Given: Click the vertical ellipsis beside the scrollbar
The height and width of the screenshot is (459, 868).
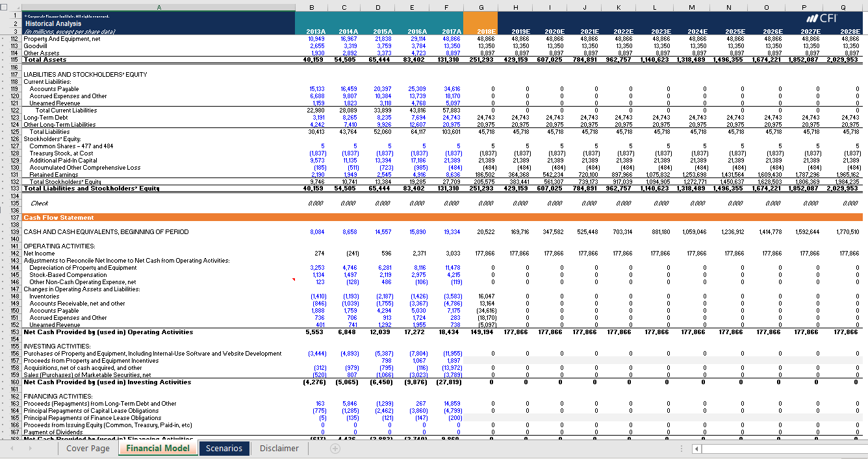Looking at the screenshot, I should tap(682, 449).
